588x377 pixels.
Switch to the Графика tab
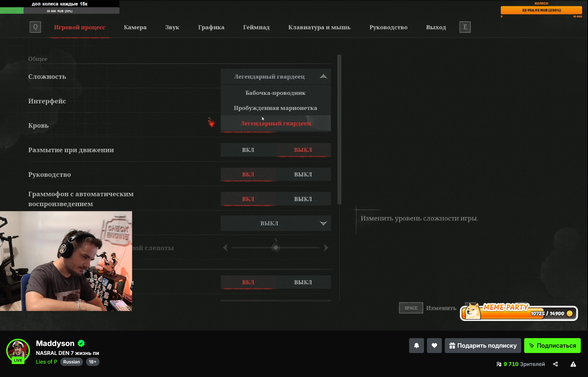coord(211,27)
